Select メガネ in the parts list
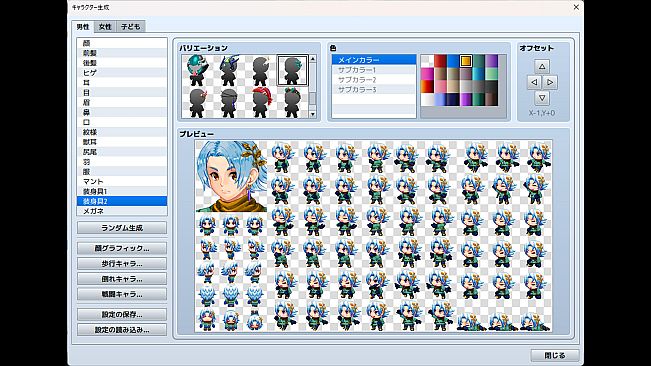This screenshot has height=366, width=651. point(122,211)
